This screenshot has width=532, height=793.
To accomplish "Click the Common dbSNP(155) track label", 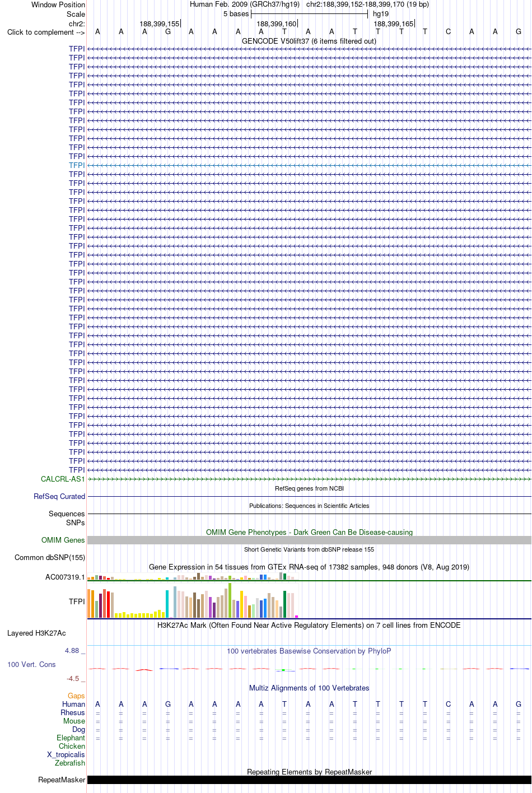I will tap(50, 557).
